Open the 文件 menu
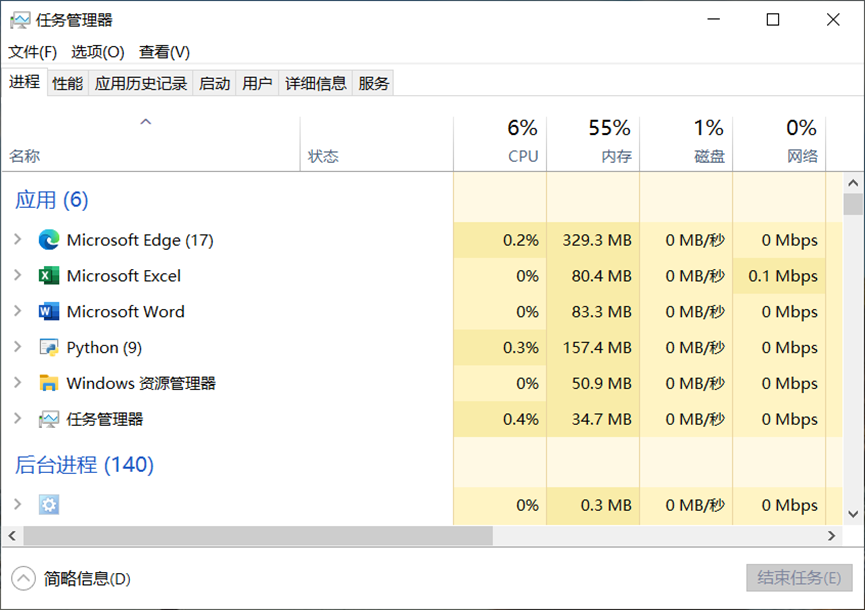The height and width of the screenshot is (610, 865). 33,52
